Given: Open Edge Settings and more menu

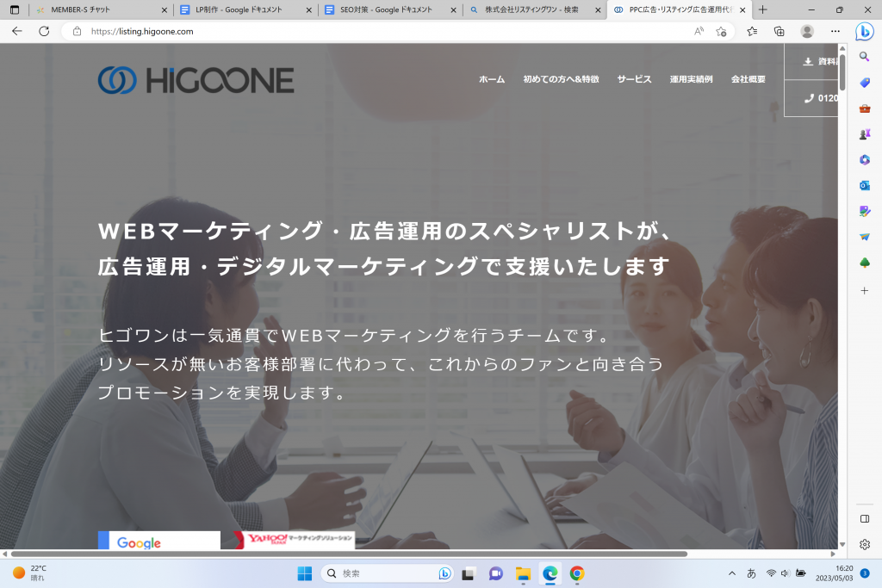Looking at the screenshot, I should point(835,31).
